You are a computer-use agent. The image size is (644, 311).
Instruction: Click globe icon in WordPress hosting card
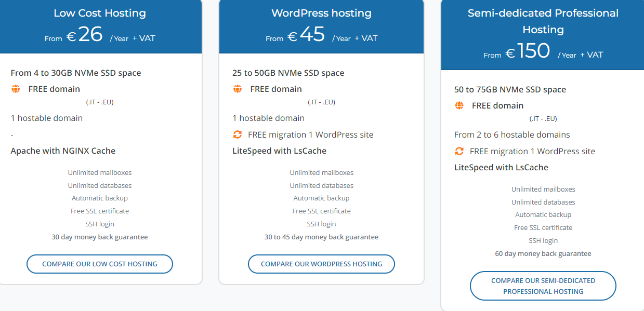coord(238,89)
